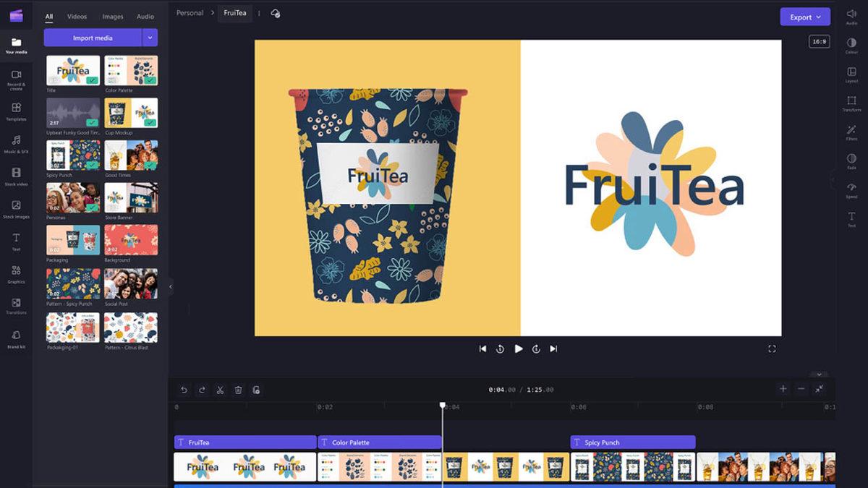Open the Speed settings on right sidebar
Screen dimensions: 868x488
click(x=851, y=190)
